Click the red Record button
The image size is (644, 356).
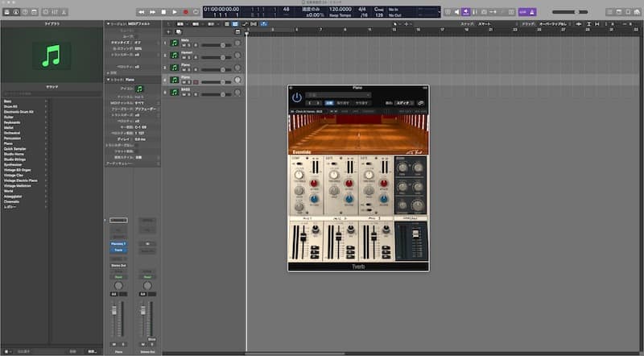click(x=186, y=12)
